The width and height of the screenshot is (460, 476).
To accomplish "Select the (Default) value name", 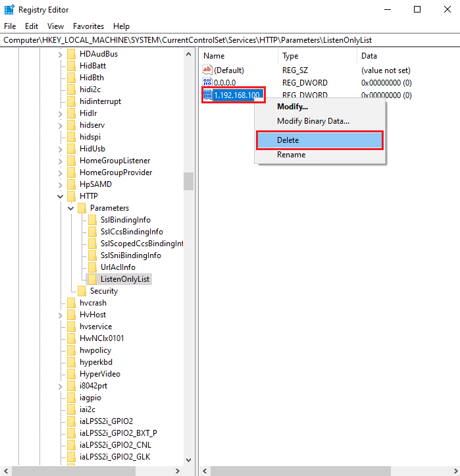I will pyautogui.click(x=229, y=70).
